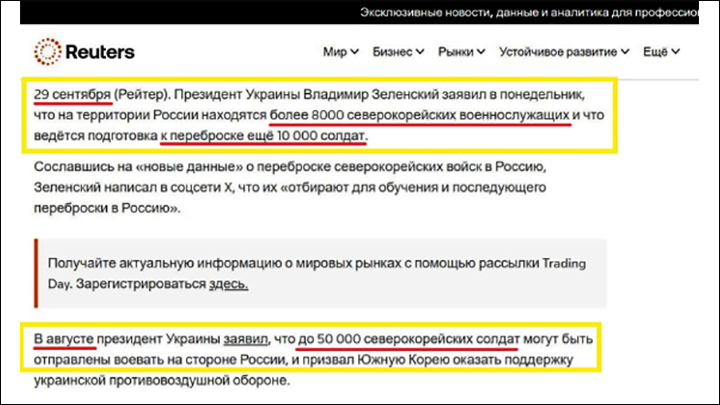Click the Reuters wordmark text
The image size is (720, 405).
tap(100, 52)
